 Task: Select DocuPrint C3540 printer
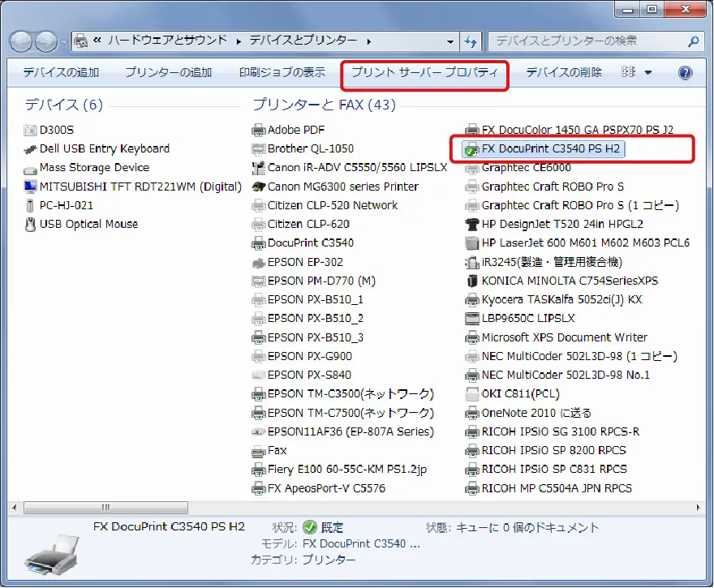(303, 243)
